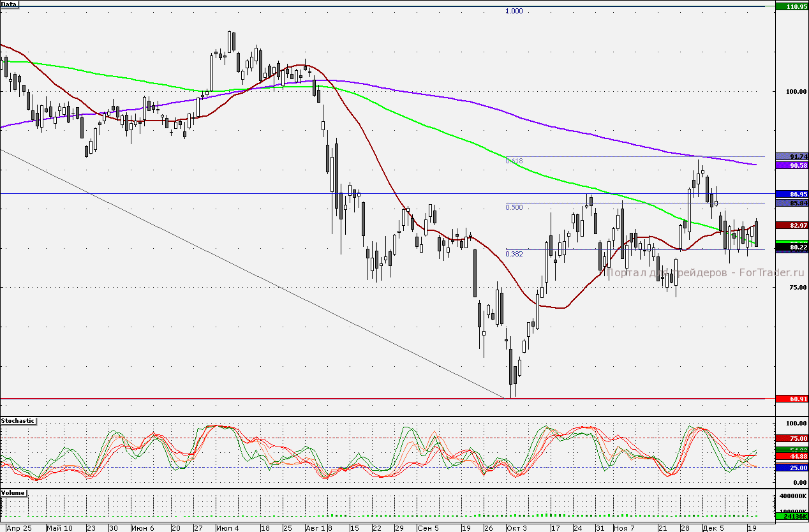Select the Fibonacci 0.618 level label

[x=514, y=161]
